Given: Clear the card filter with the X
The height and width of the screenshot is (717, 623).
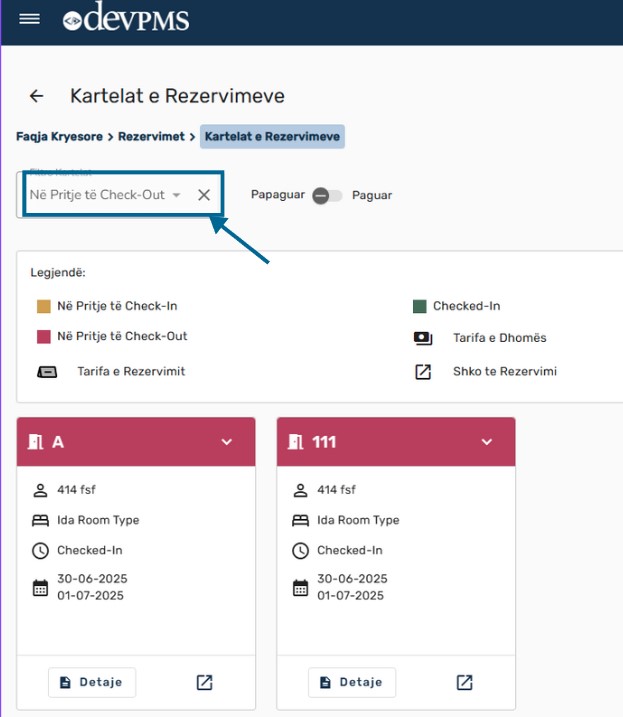Looking at the screenshot, I should [x=204, y=195].
